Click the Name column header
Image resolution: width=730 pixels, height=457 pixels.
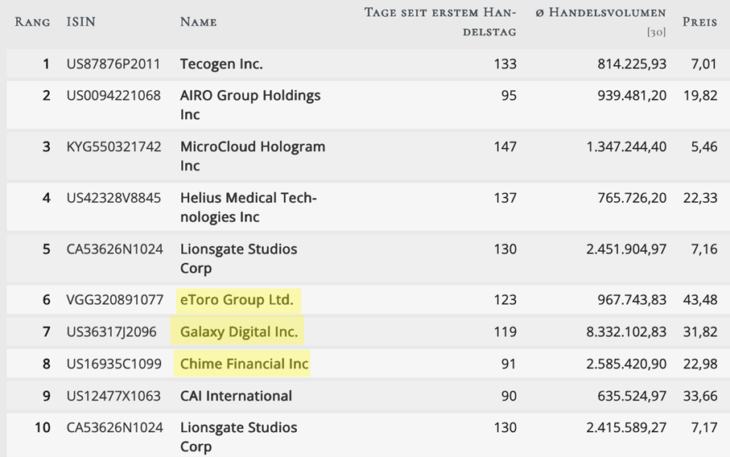[198, 22]
